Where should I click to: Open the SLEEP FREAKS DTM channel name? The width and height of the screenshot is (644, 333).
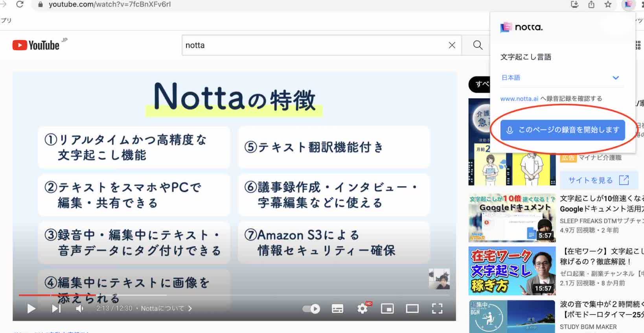click(602, 221)
